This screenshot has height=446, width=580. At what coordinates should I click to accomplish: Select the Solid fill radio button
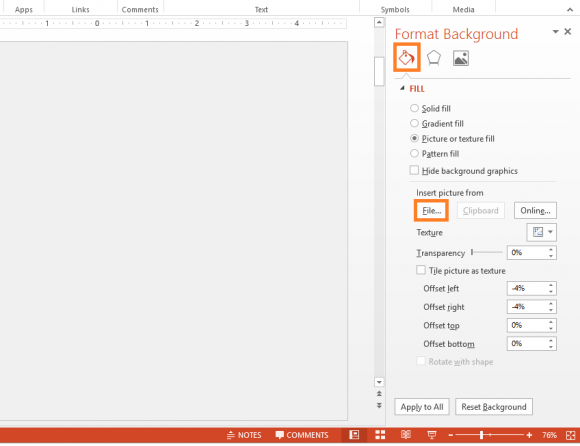click(414, 108)
